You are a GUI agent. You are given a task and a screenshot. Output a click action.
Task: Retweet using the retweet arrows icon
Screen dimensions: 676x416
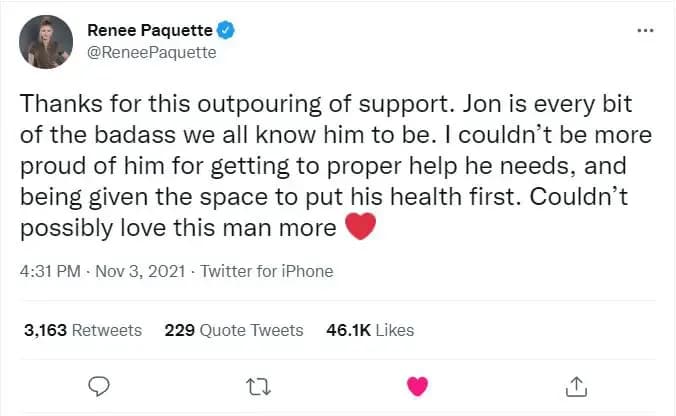point(257,384)
